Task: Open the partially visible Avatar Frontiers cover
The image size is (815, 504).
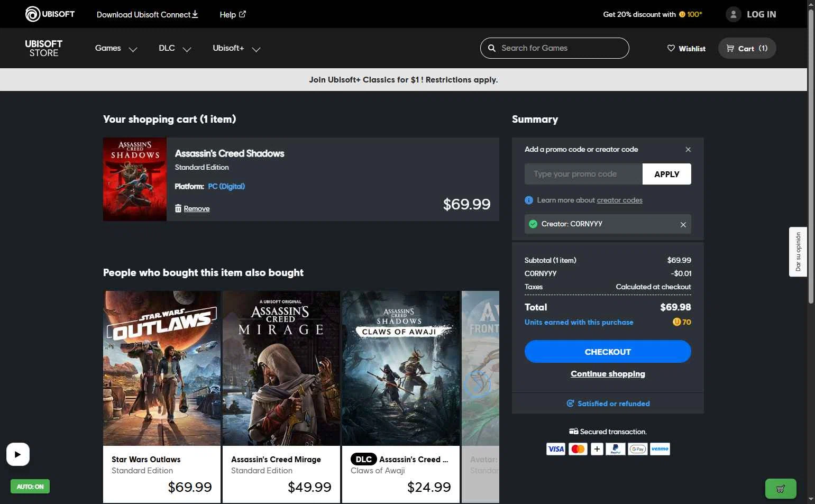Action: coord(480,368)
